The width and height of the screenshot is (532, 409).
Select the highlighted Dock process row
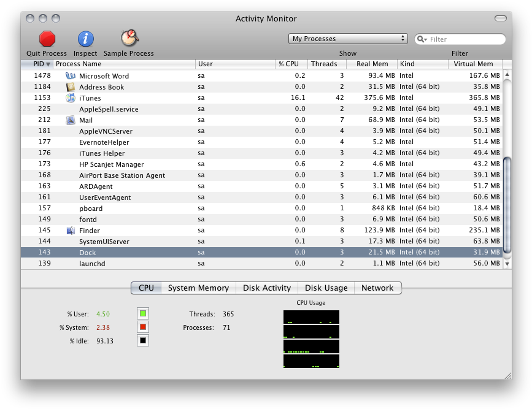(261, 252)
